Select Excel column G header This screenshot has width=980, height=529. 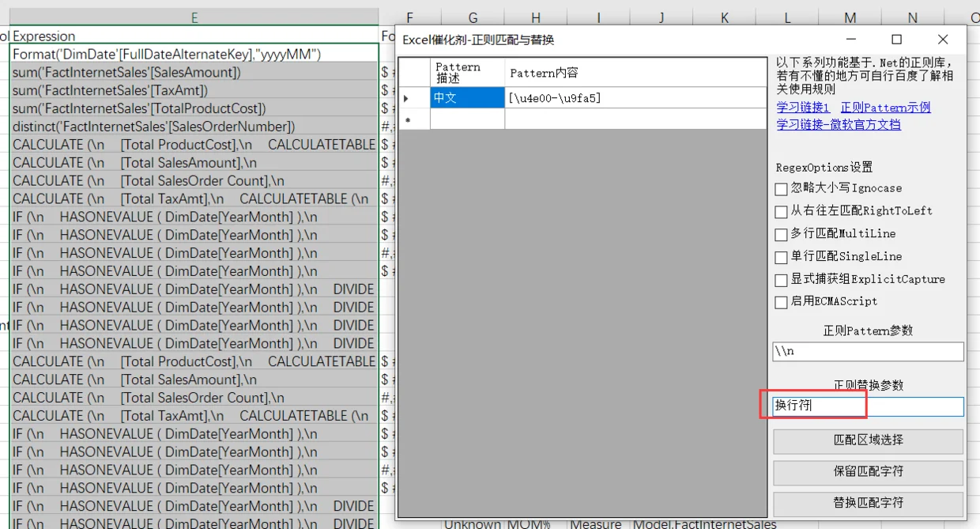point(473,17)
